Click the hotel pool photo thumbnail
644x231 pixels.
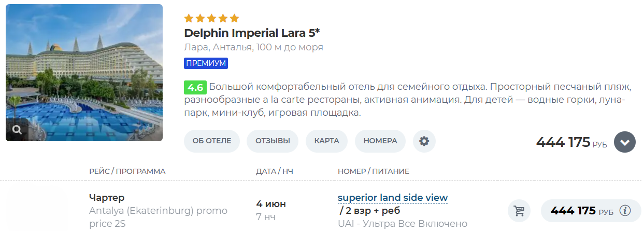(84, 73)
